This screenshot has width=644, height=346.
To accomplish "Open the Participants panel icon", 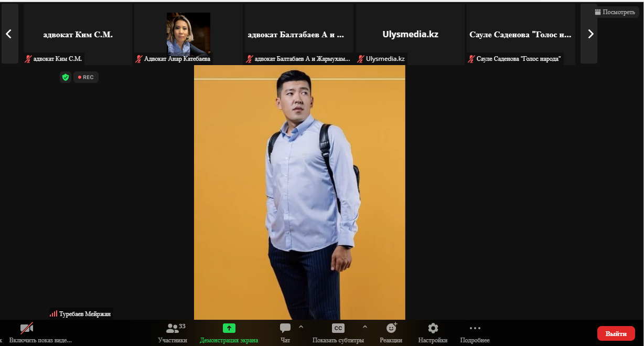I will (x=172, y=329).
